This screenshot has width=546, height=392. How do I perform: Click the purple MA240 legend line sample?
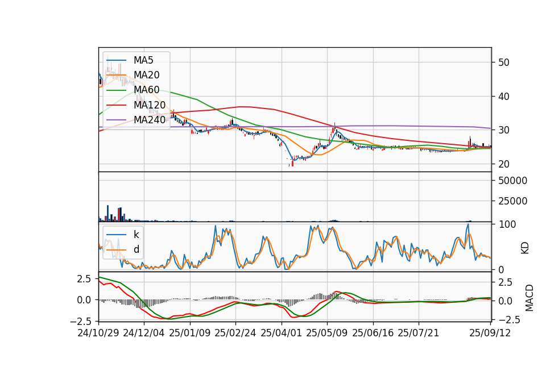[116, 120]
